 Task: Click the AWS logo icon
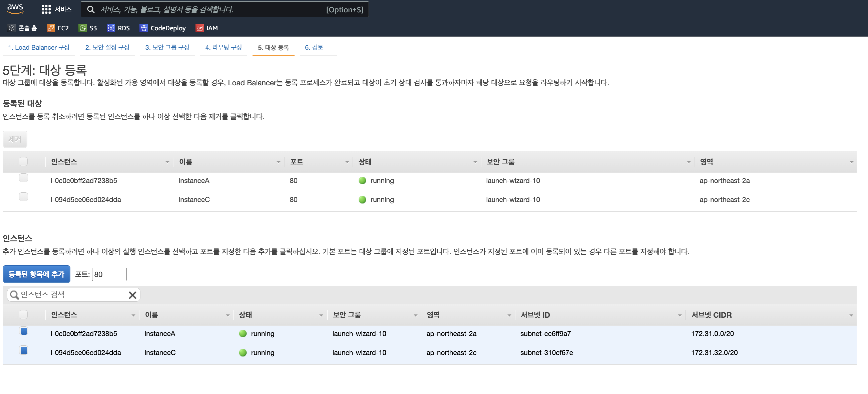coord(15,9)
